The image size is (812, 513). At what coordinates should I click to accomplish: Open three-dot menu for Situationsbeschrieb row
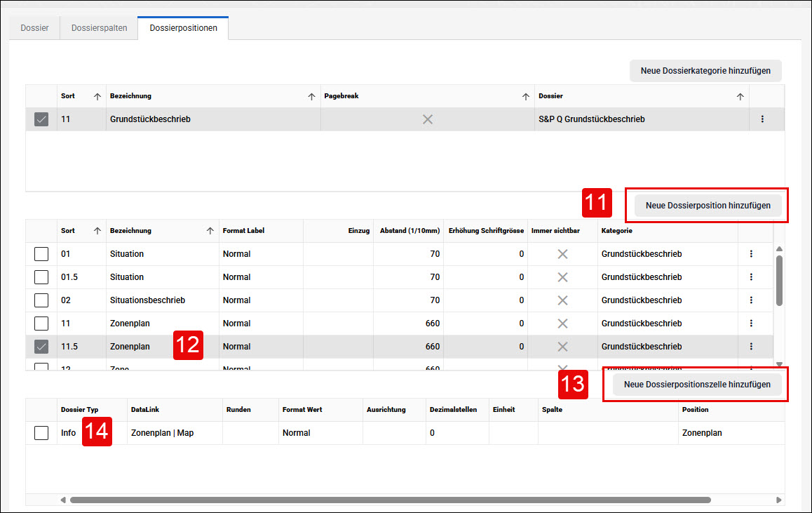coord(751,300)
